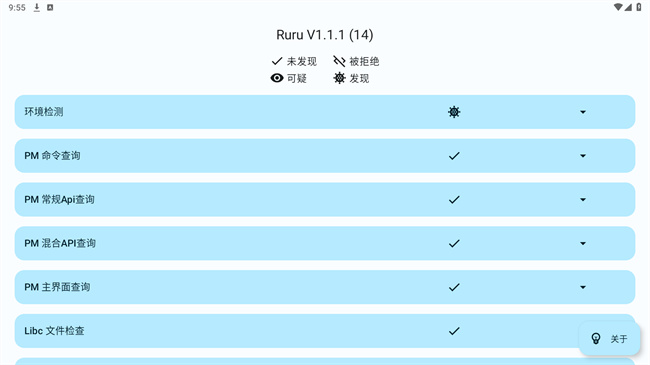
Task: Expand the PM 主界面查询 dropdown arrow
Action: [x=583, y=287]
